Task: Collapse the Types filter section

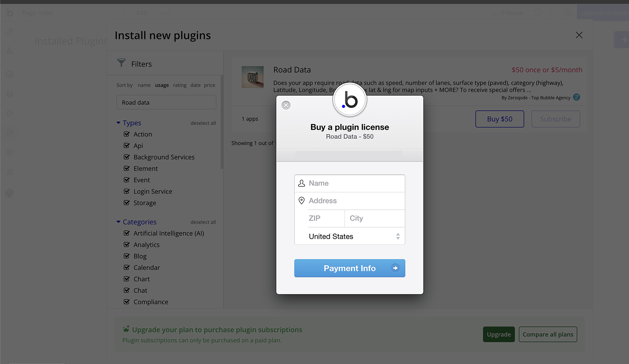Action: 119,123
